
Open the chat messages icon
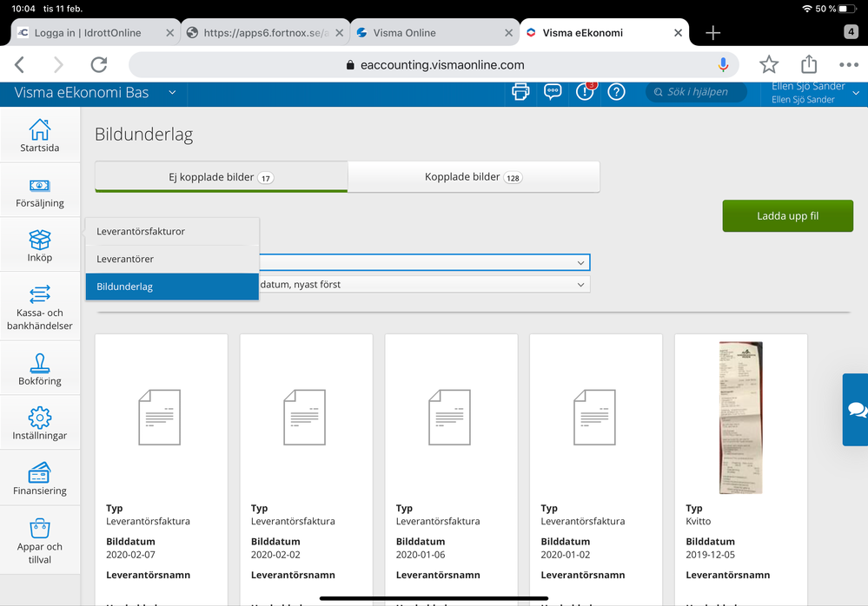pos(553,92)
